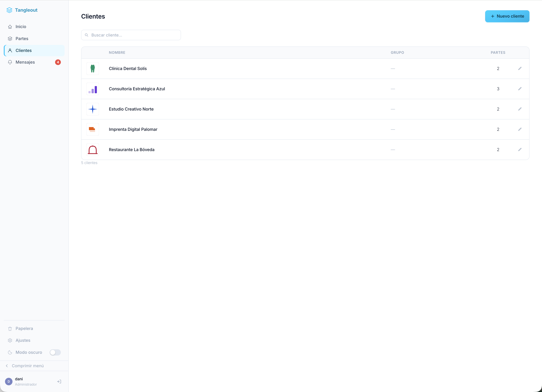Open Ajustes settings
Viewport: 542px width, 392px height.
point(34,340)
